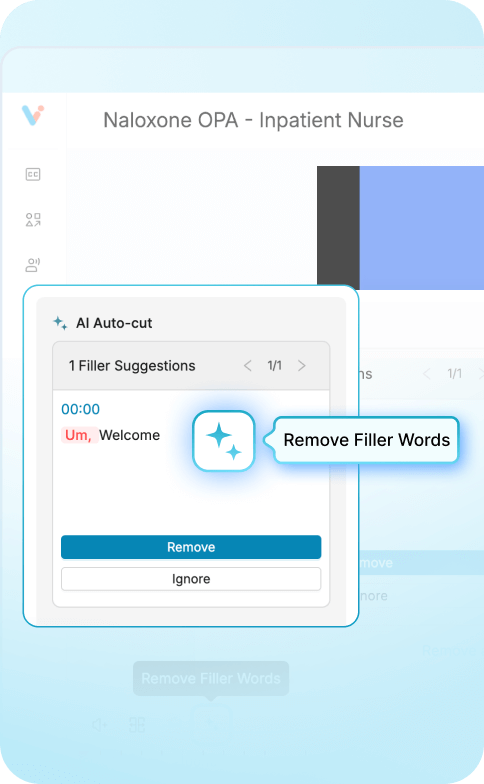The width and height of the screenshot is (484, 784).
Task: Open the shapes elements sidebar icon
Action: click(x=33, y=220)
